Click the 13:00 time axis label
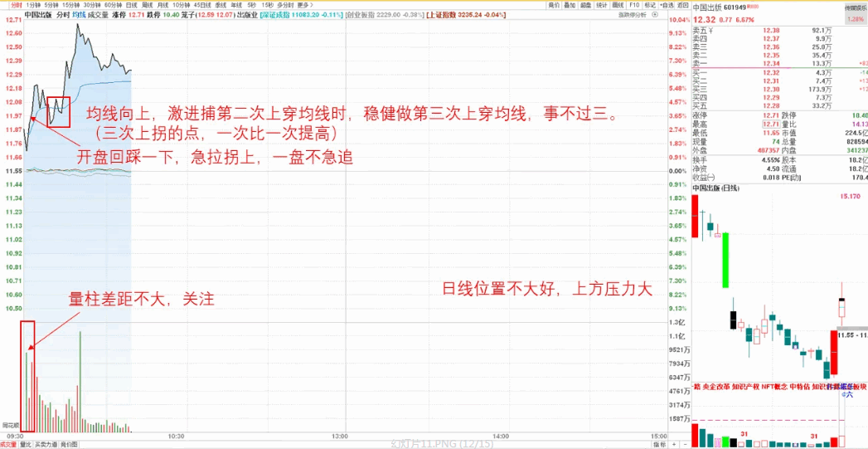 click(x=339, y=436)
